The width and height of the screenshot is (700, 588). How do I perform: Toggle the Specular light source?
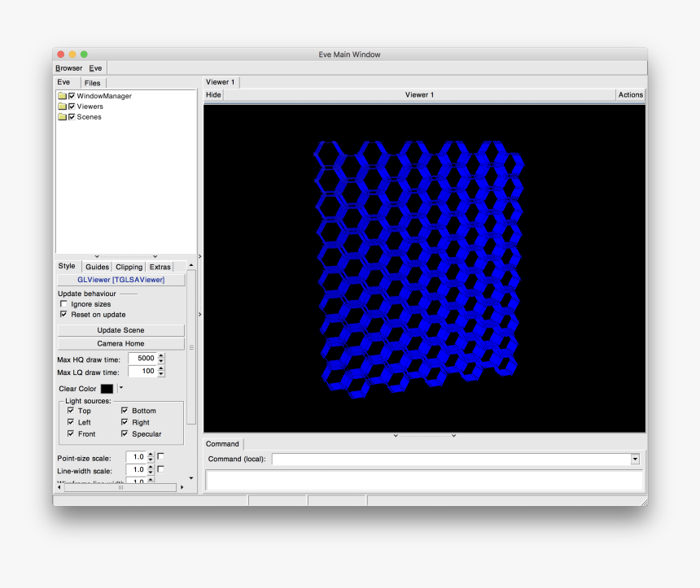pos(125,433)
